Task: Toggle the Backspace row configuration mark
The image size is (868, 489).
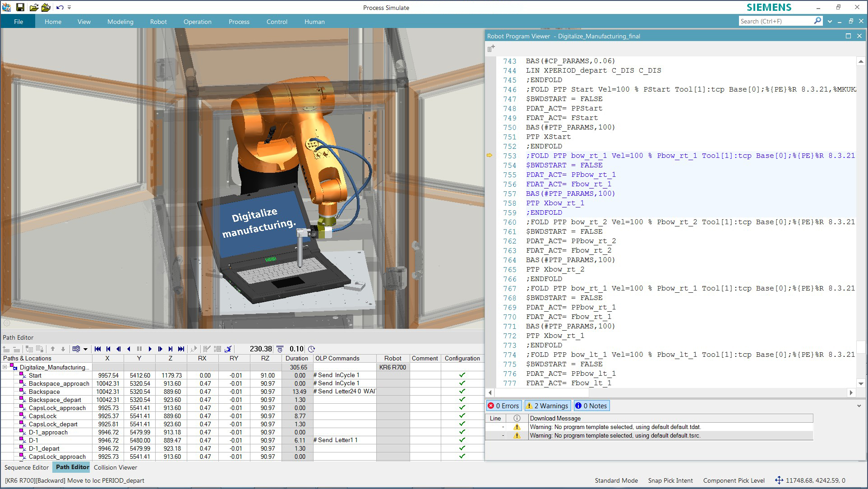Action: 461,392
